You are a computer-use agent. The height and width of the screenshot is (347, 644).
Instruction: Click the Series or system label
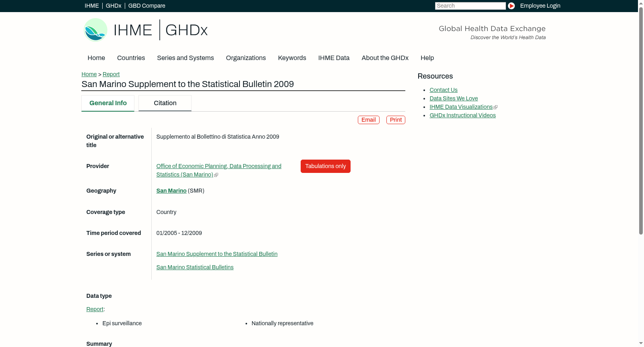[108, 254]
